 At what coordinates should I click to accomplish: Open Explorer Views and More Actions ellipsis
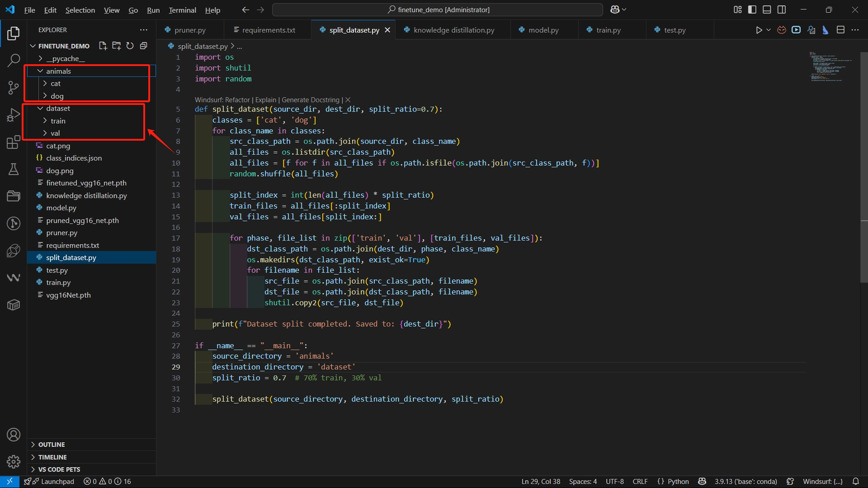coord(144,30)
